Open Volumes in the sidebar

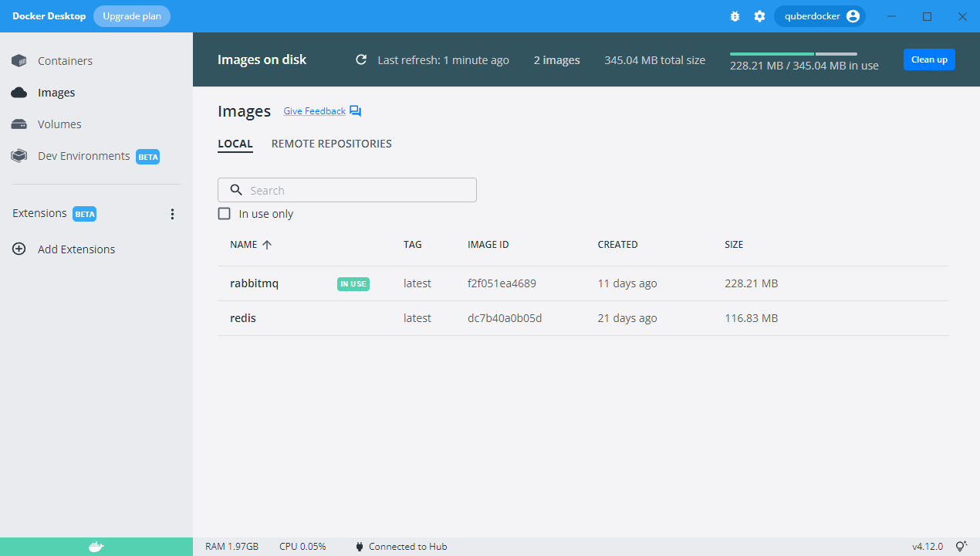click(x=59, y=124)
